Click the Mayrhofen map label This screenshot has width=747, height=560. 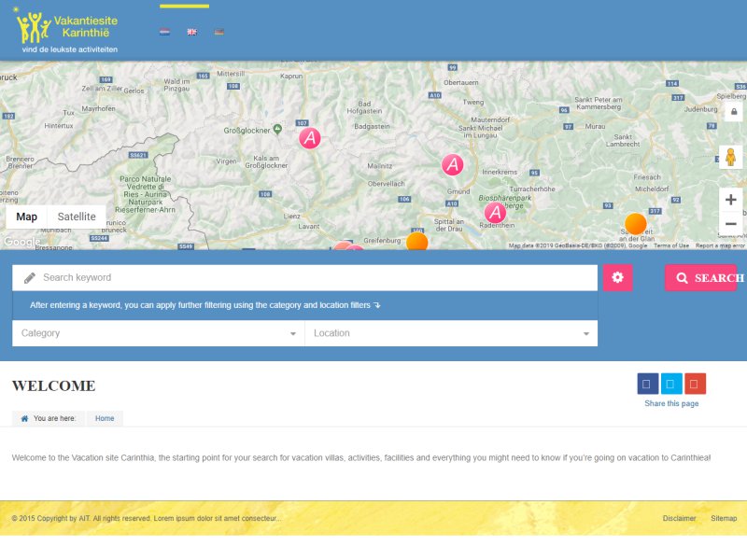pos(98,108)
